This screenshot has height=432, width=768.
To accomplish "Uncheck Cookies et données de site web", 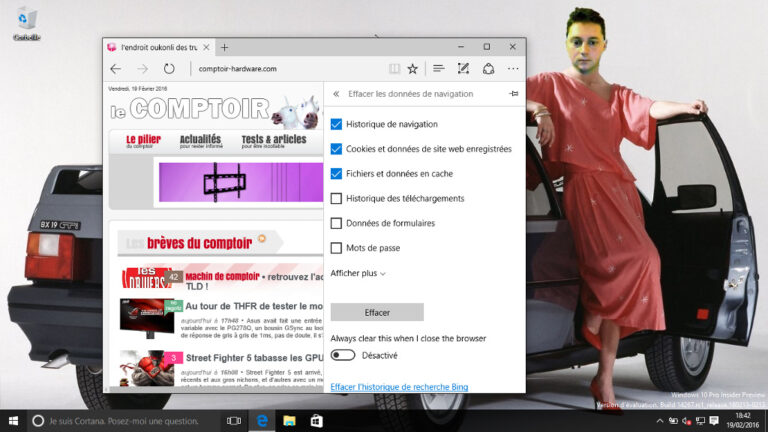I will coord(337,149).
